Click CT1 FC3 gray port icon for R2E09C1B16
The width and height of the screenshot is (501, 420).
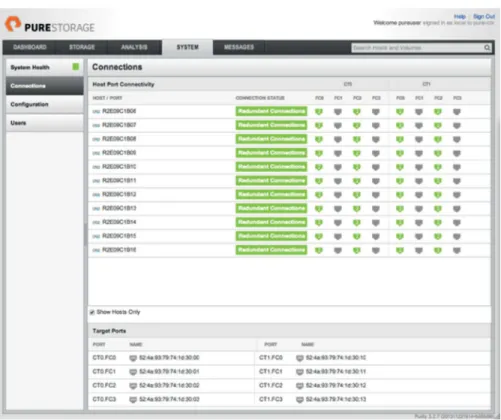457,251
